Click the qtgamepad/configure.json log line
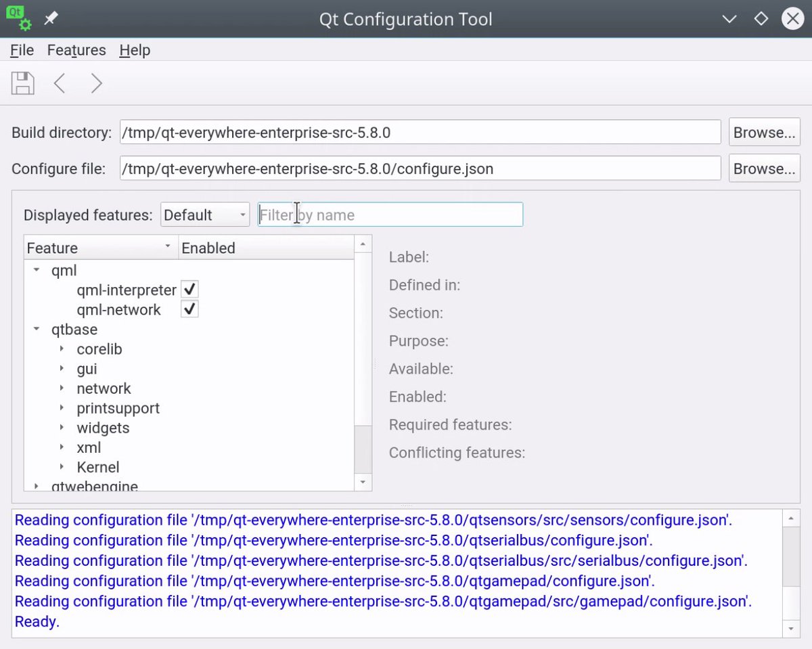812x649 pixels. pyautogui.click(x=334, y=581)
